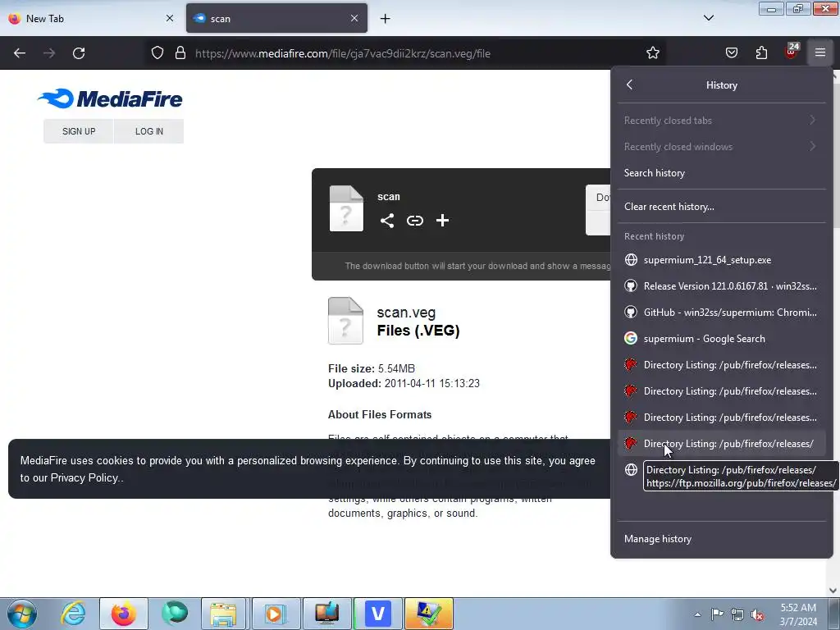This screenshot has height=630, width=840.
Task: Choose Clear recent history...
Action: click(x=721, y=207)
